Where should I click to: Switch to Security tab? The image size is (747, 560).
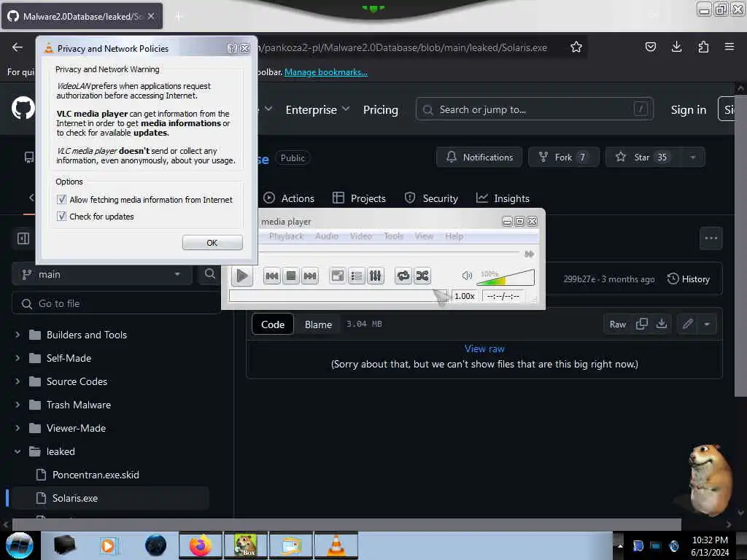pos(431,198)
